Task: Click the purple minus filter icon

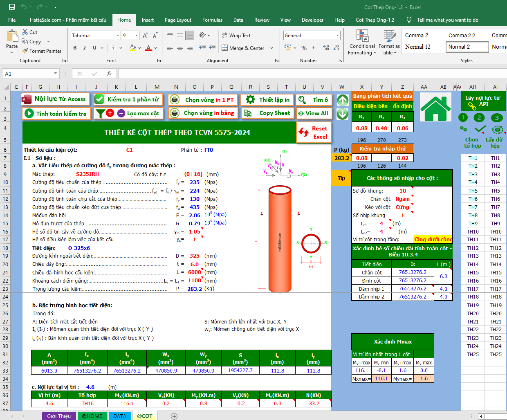Action: coord(121,113)
